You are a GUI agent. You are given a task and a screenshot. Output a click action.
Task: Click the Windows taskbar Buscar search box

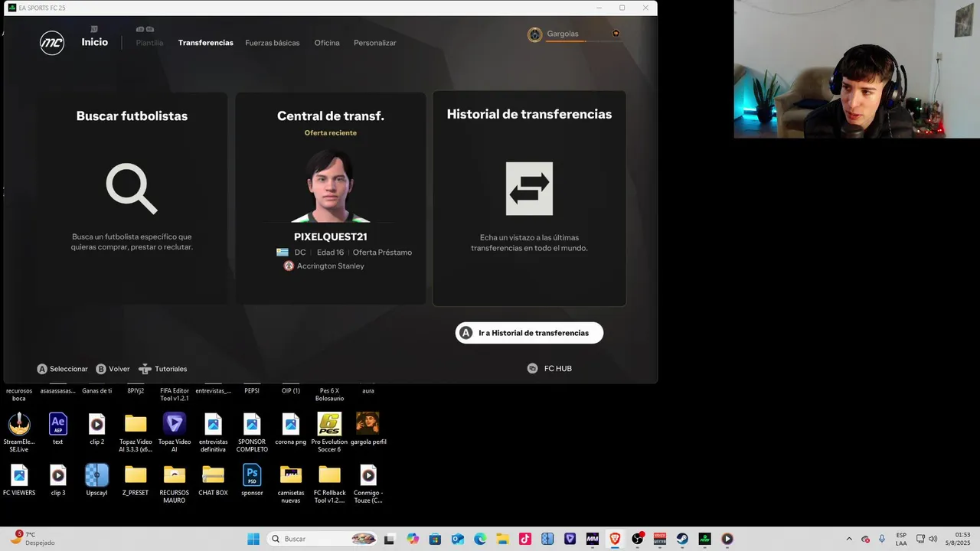click(322, 539)
